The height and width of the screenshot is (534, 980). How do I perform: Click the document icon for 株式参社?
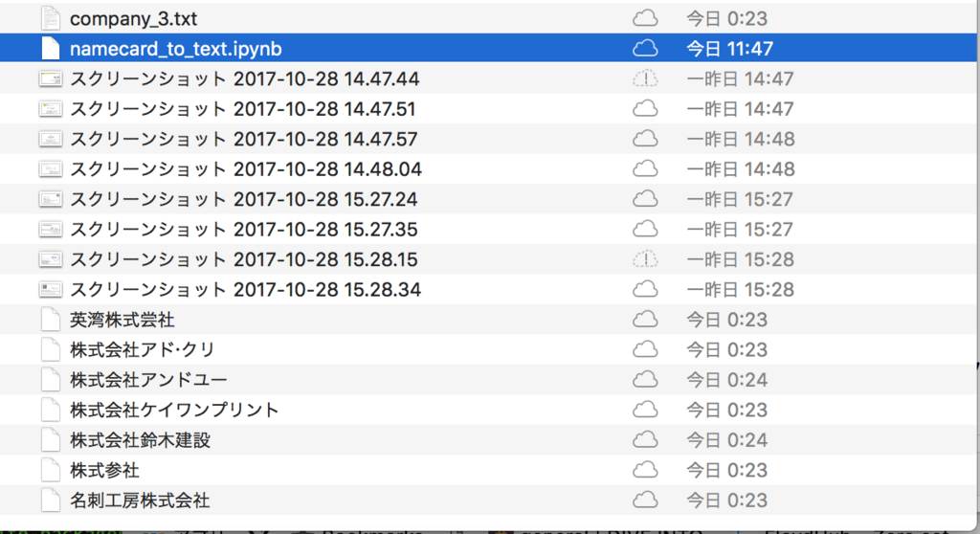[51, 470]
